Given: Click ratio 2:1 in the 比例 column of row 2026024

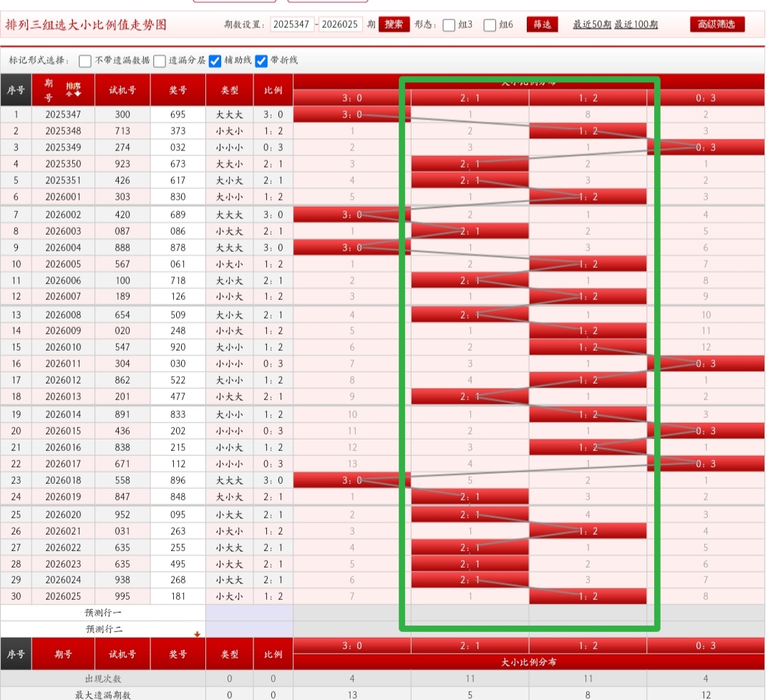Looking at the screenshot, I should pos(273,580).
